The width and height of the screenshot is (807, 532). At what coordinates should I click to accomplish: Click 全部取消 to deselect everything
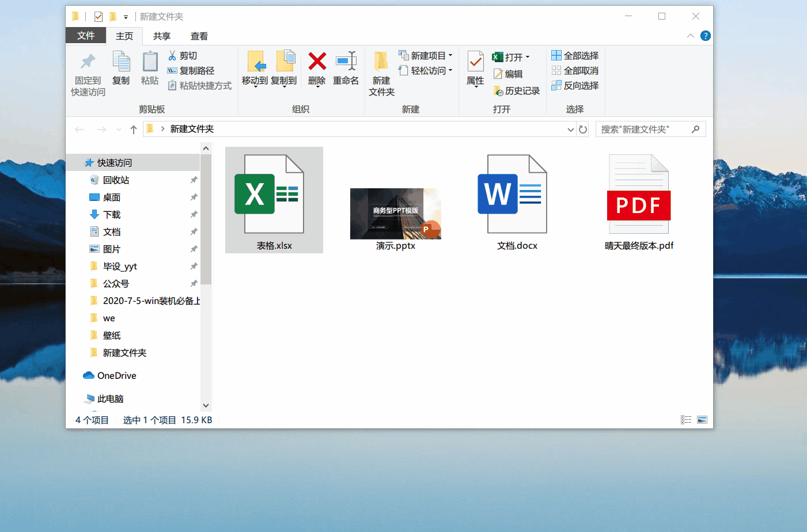click(x=576, y=70)
